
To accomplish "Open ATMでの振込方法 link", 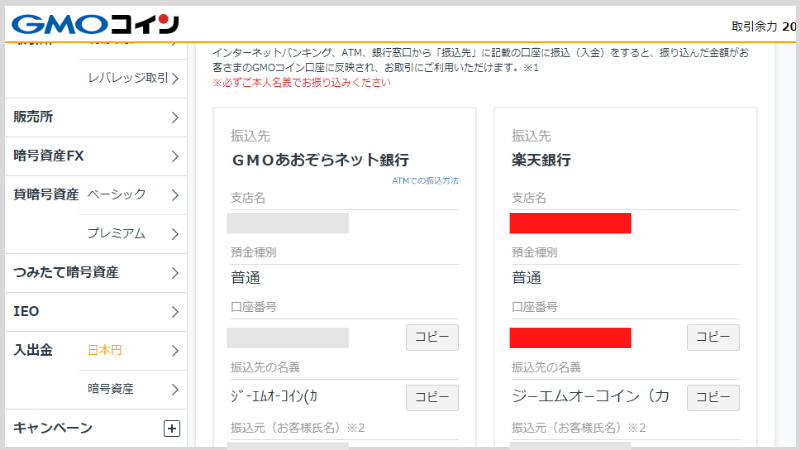I will (x=425, y=181).
